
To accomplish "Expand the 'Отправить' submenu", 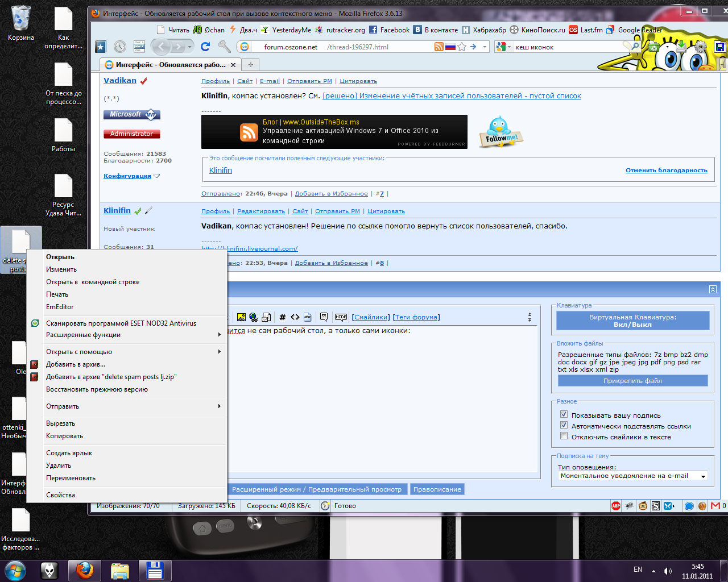I will coord(63,406).
